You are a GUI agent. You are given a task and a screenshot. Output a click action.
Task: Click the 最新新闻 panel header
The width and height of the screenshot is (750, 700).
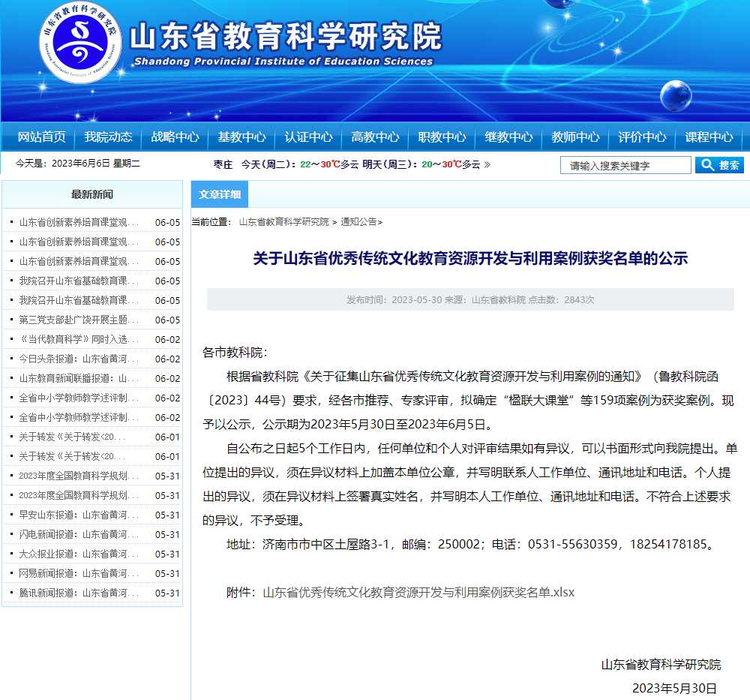tap(92, 194)
